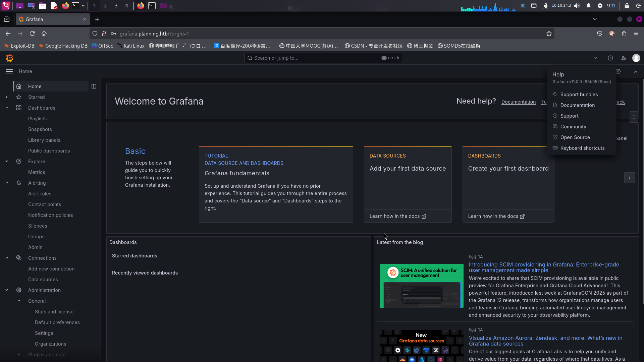Click Create your first dashboard card
Screen dimensions: 644x362
(508, 178)
